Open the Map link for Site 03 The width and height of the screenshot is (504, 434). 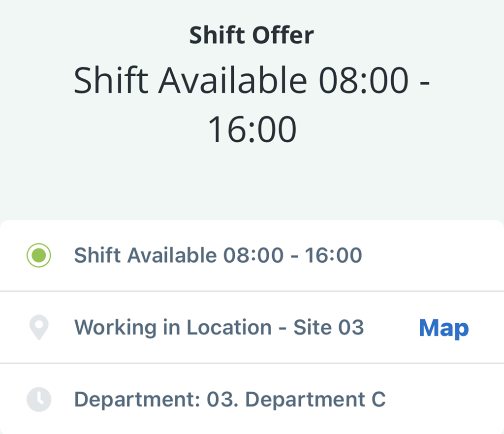443,328
